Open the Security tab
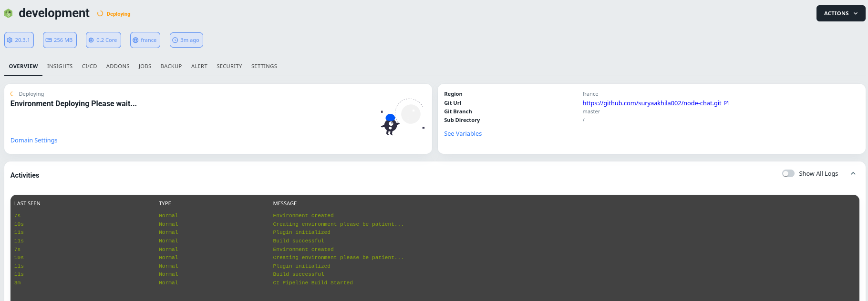This screenshot has width=868, height=301. [x=229, y=66]
